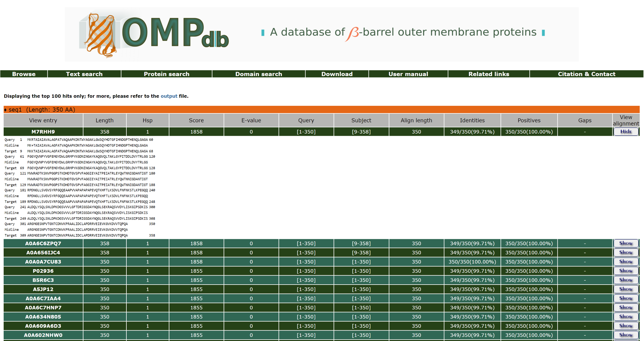Show alignment for B5R6C3
Viewport: 644px width, 341px height.
(x=626, y=280)
